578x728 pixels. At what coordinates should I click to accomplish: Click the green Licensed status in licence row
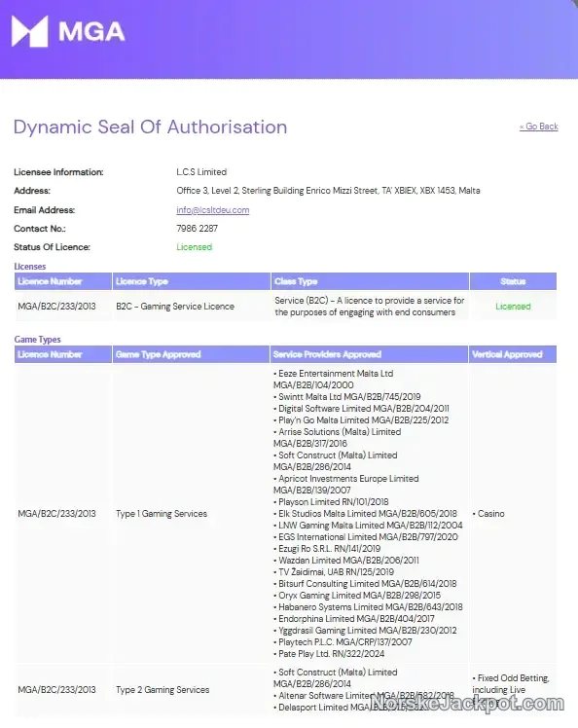513,307
